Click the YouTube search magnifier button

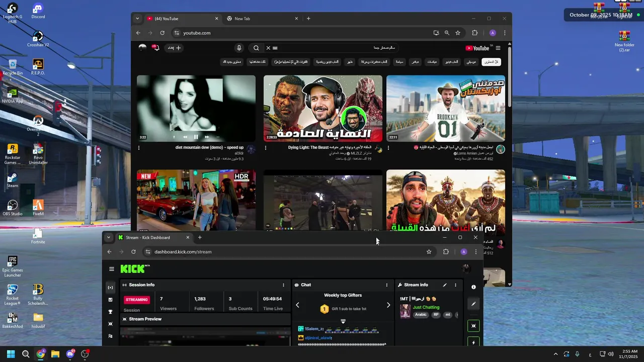point(256,48)
